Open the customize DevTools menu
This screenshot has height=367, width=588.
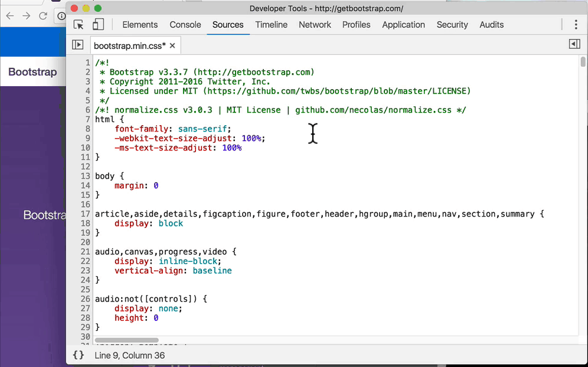coord(576,25)
